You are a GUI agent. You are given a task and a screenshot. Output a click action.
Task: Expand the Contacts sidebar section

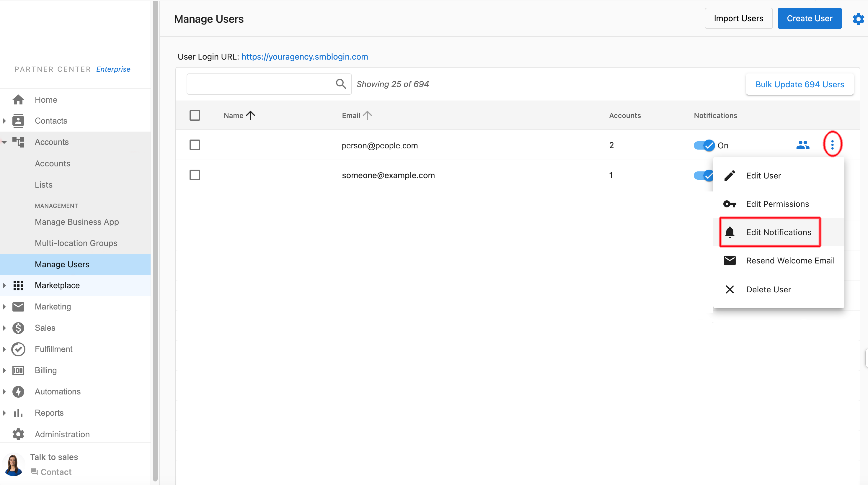point(4,121)
